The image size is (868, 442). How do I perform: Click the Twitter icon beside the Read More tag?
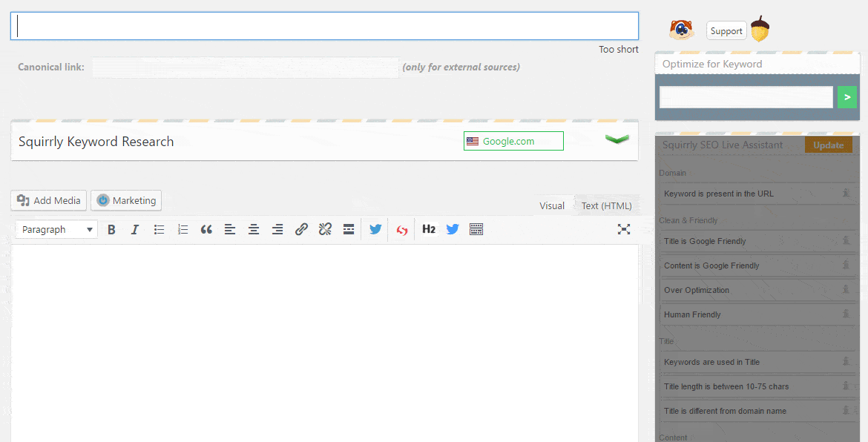click(375, 230)
